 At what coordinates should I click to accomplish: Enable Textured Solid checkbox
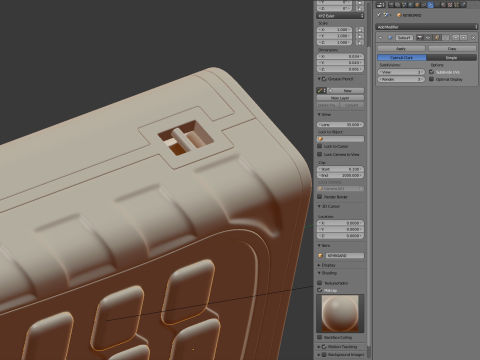coord(319,283)
